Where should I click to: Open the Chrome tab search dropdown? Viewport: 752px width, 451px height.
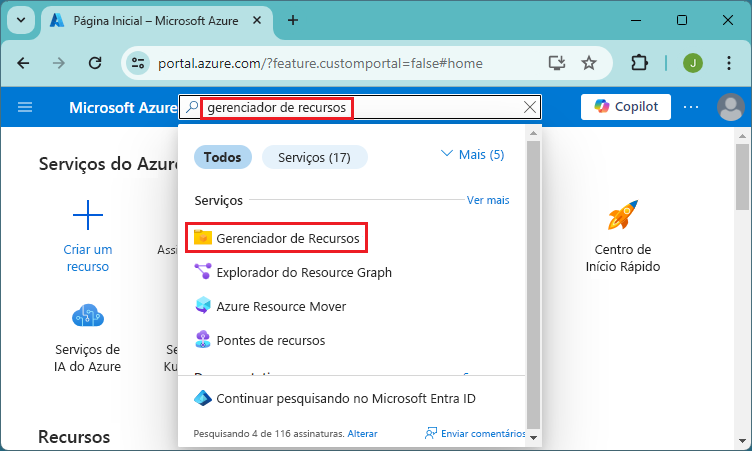coord(22,20)
